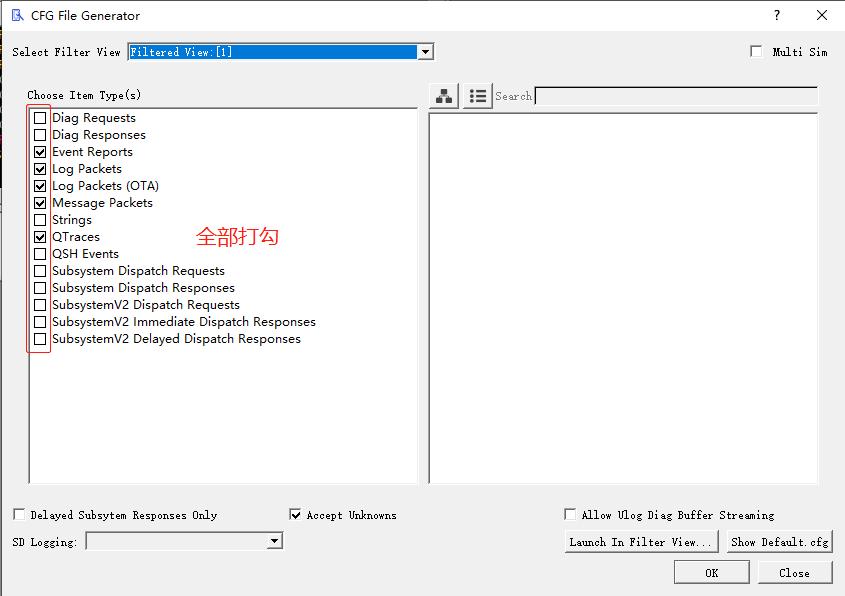Enable Multi Sim option
Viewport: 845px width, 596px height.
click(757, 52)
